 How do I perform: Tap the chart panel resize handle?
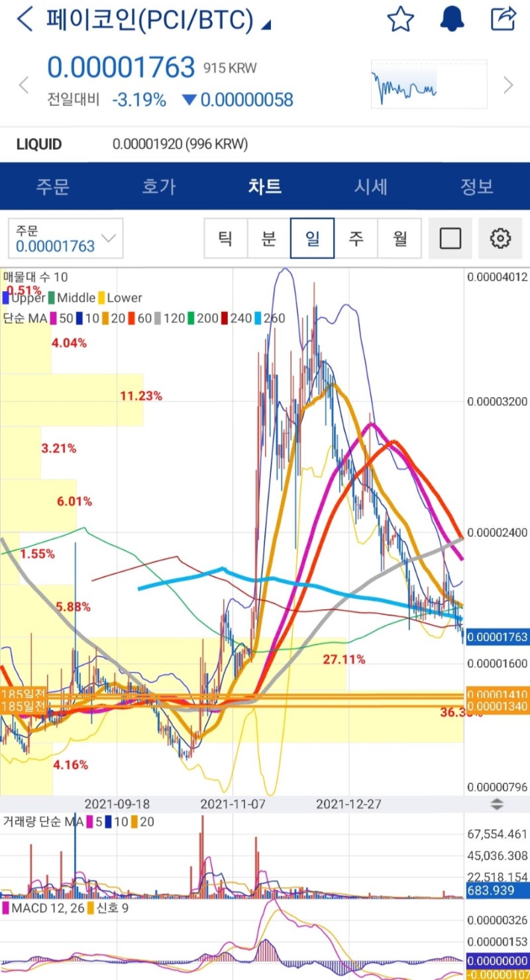[x=497, y=805]
